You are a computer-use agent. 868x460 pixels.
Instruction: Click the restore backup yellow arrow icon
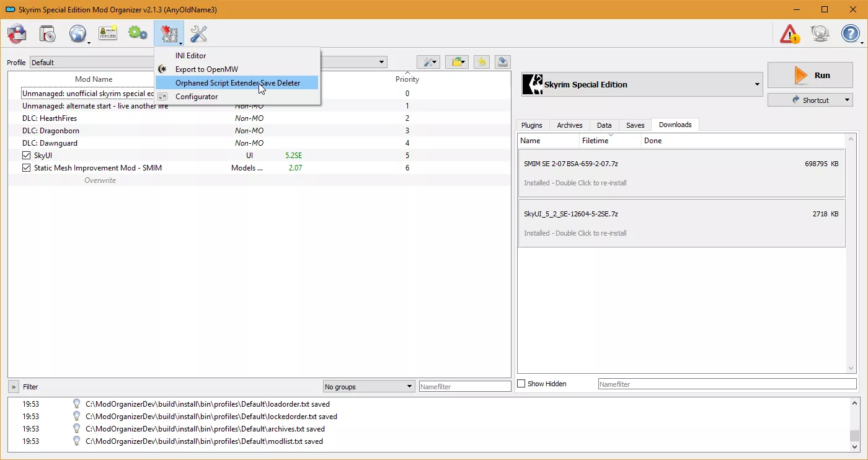(482, 62)
